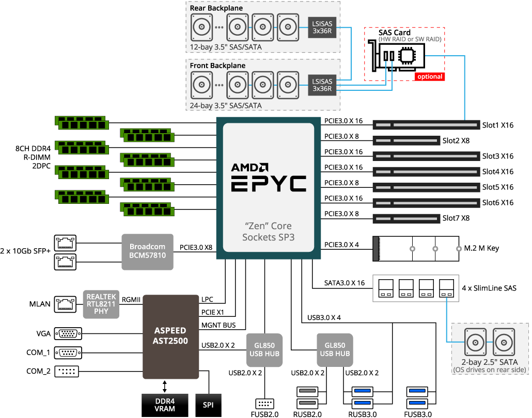Click the COM_2 header icon

click(x=68, y=371)
